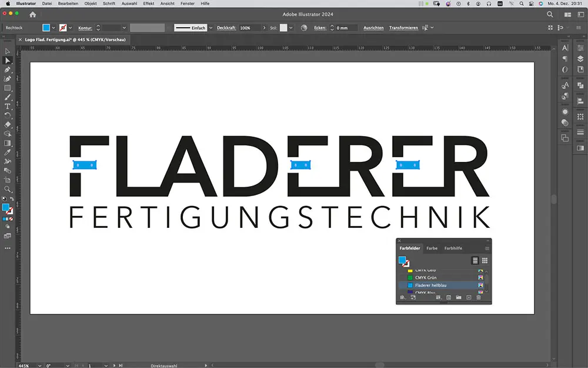The width and height of the screenshot is (588, 368).
Task: Open stroke color dropdown in control bar
Action: [x=70, y=28]
